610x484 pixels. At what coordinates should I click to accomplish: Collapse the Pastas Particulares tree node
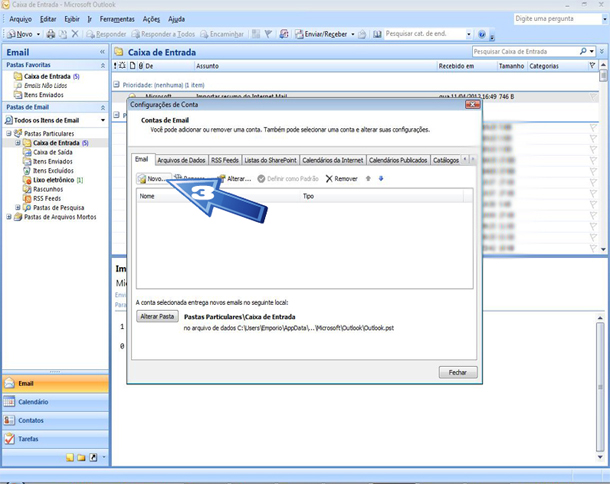[9, 133]
